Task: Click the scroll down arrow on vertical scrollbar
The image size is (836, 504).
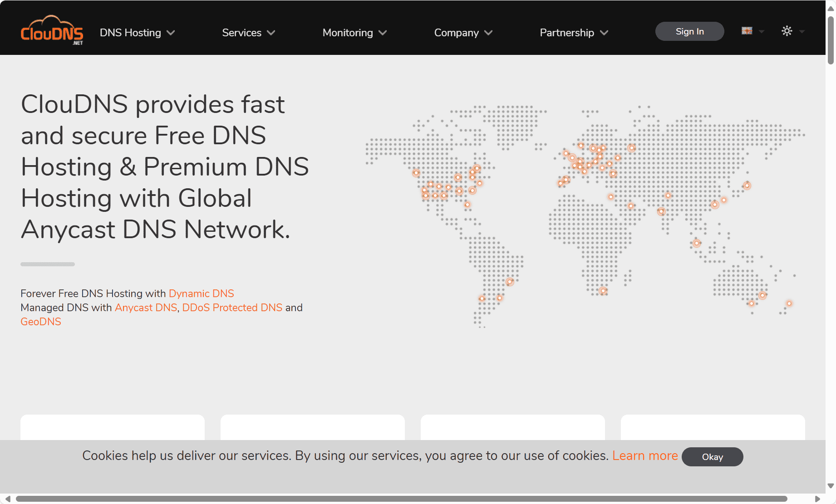Action: point(831,486)
